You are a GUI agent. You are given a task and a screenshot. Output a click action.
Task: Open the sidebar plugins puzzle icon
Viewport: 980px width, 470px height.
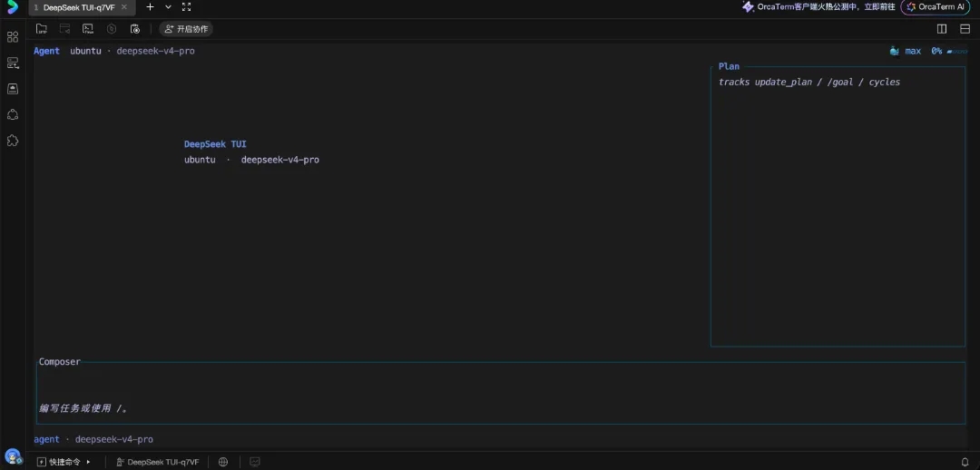(x=13, y=141)
